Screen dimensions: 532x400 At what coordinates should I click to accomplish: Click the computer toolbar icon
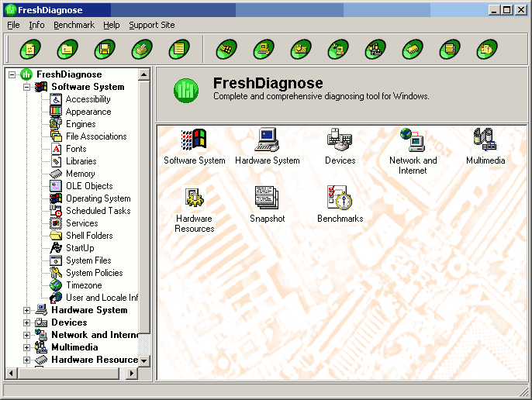(x=264, y=49)
